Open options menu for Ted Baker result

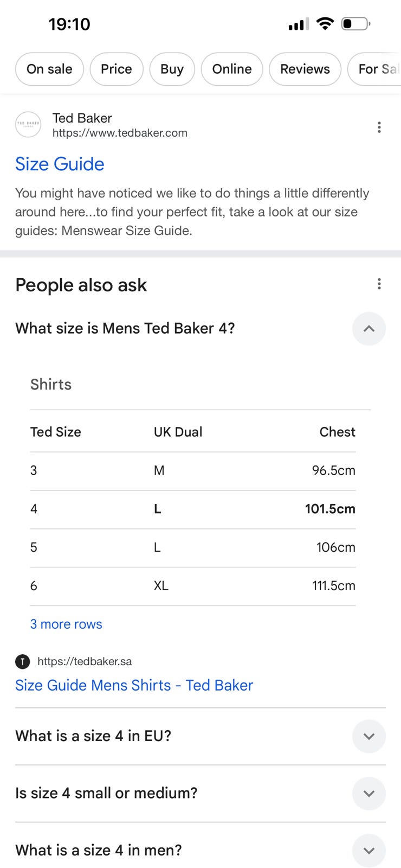pos(379,127)
